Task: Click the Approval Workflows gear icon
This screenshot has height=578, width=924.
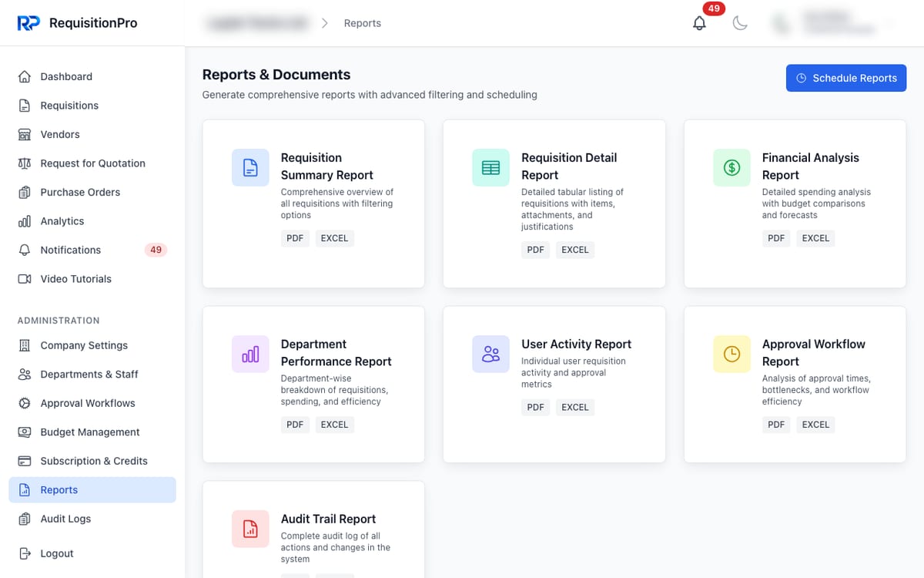Action: (25, 403)
